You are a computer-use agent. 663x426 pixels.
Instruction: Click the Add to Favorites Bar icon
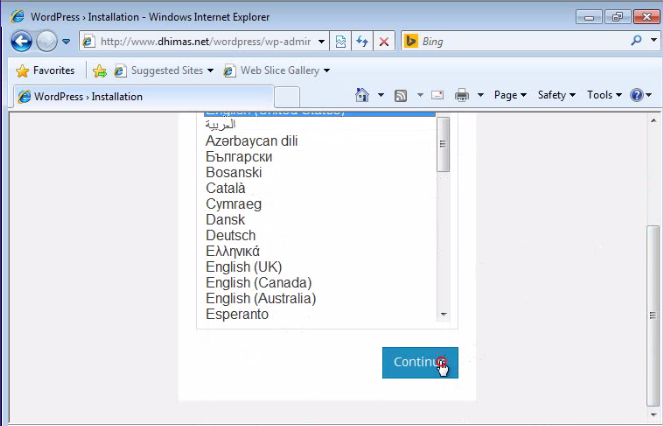click(100, 71)
